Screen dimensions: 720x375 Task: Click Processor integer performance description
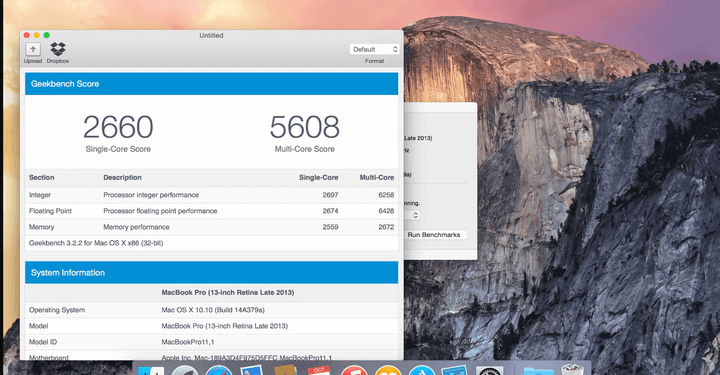[151, 195]
